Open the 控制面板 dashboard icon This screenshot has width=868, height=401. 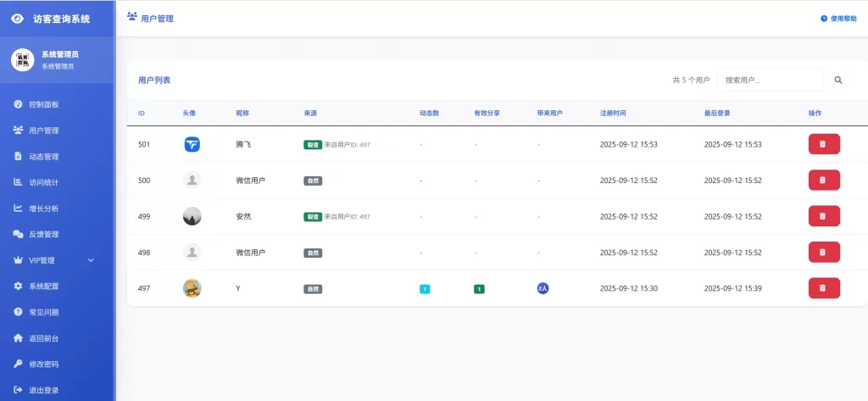(18, 104)
